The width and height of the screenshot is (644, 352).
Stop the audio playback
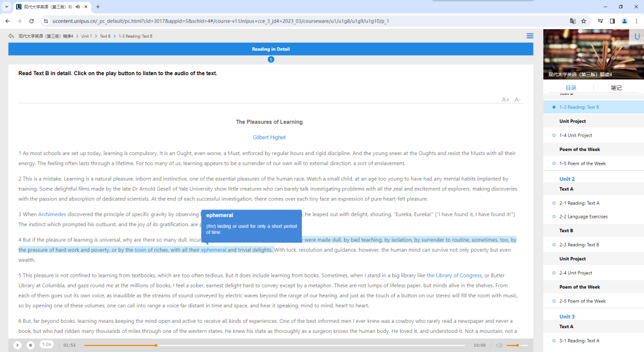coord(30,345)
